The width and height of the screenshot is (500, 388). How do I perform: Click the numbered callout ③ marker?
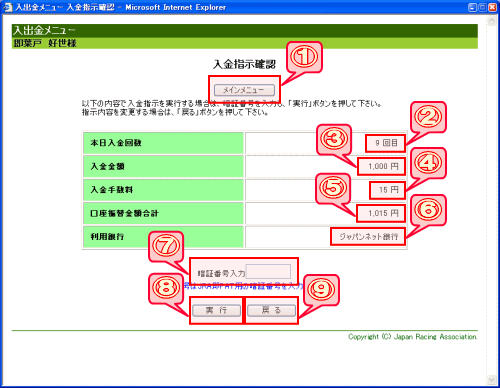pos(334,139)
